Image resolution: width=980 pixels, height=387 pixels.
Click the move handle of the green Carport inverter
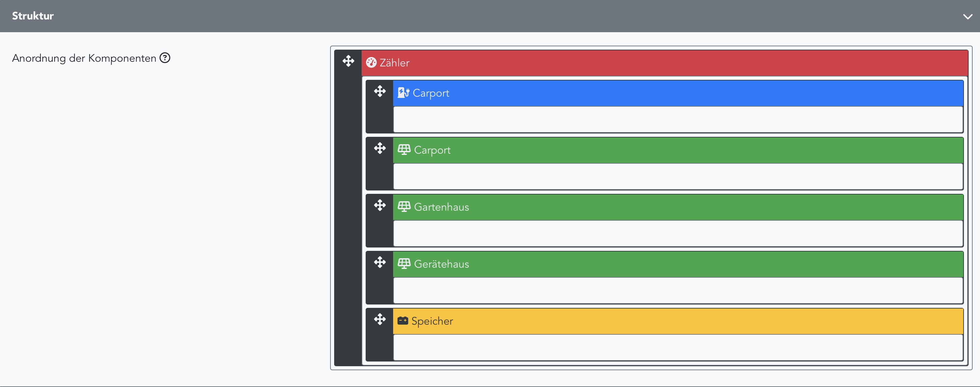[x=380, y=148]
